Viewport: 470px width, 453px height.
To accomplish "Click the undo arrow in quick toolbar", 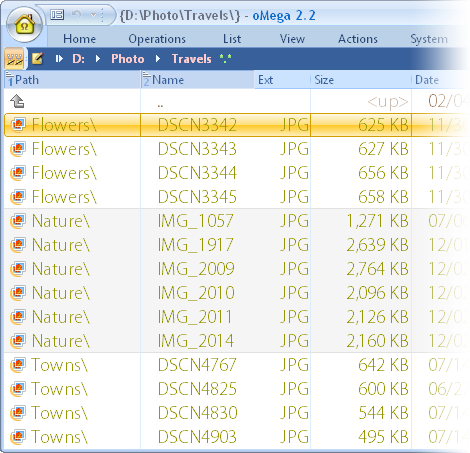I will click(76, 15).
